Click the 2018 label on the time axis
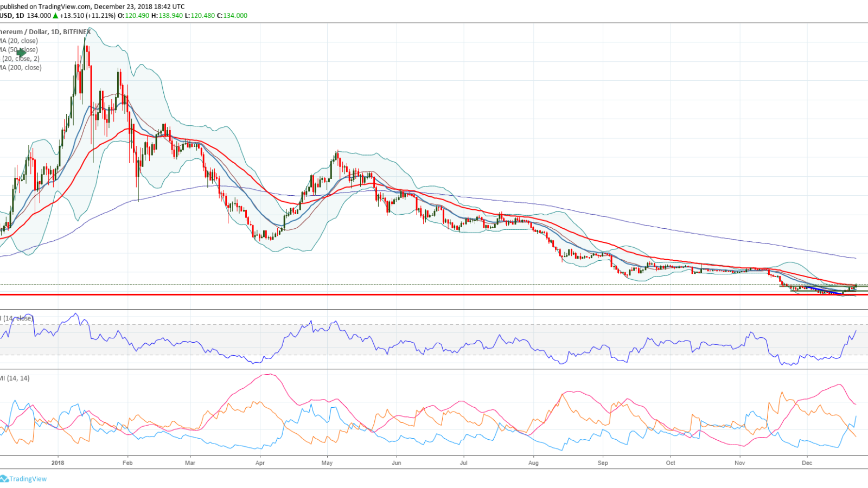The image size is (868, 488). point(58,463)
